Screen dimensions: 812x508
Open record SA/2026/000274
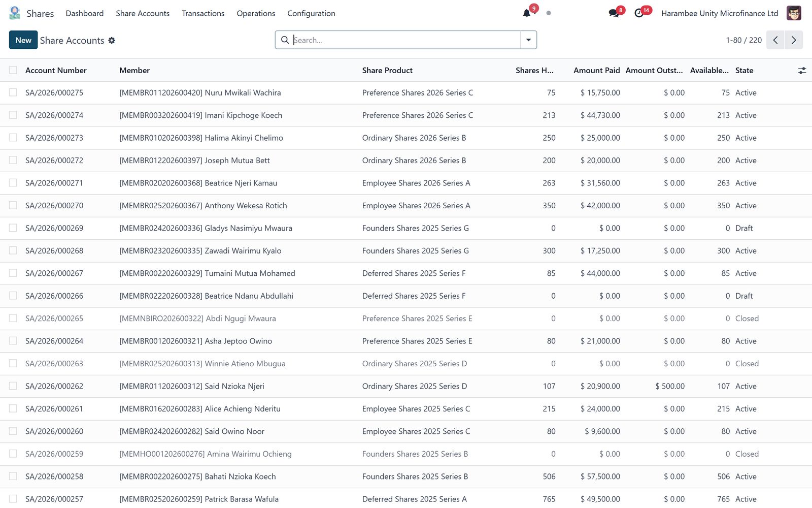54,115
